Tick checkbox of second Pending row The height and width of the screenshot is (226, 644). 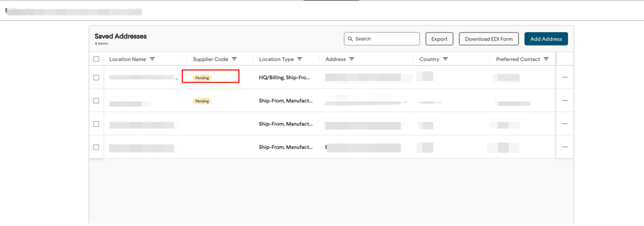(x=96, y=101)
